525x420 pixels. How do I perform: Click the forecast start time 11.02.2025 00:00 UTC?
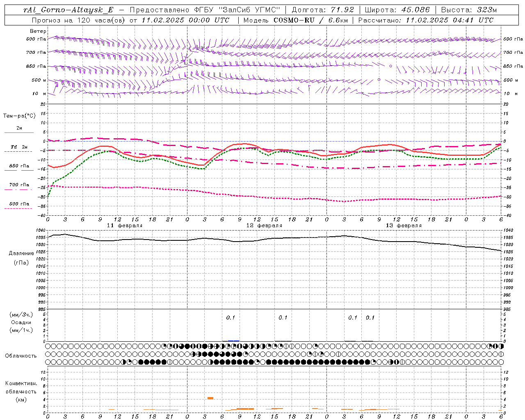[185, 20]
